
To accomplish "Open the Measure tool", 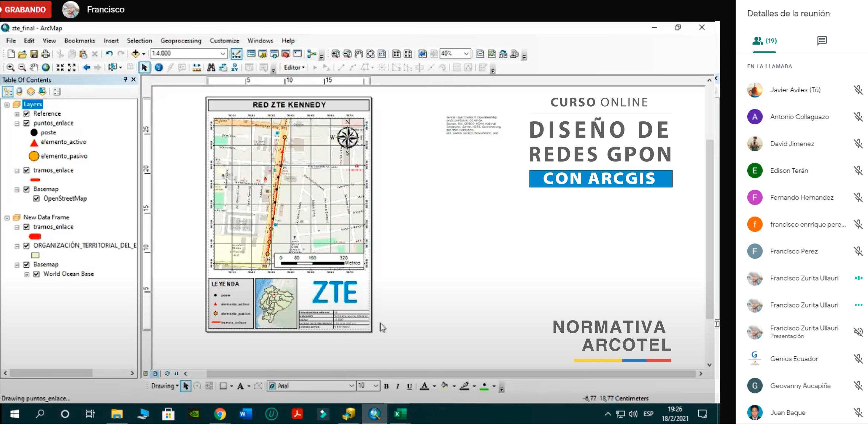I will 197,67.
